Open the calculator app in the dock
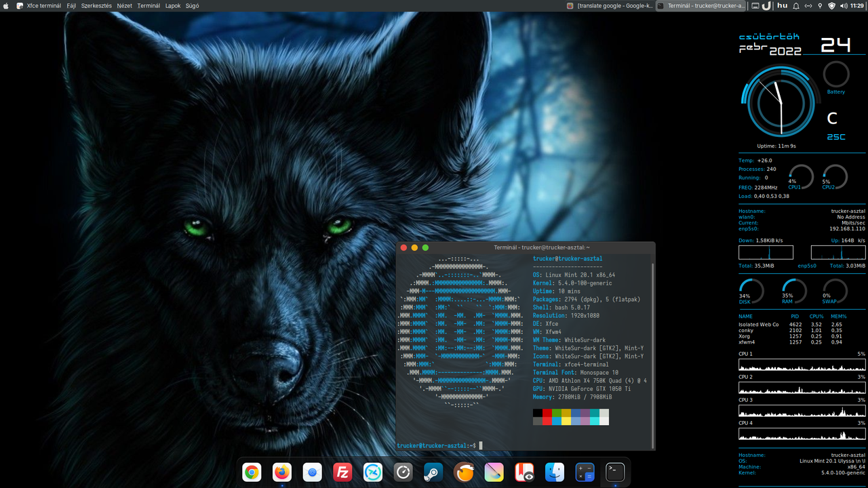 (x=585, y=472)
